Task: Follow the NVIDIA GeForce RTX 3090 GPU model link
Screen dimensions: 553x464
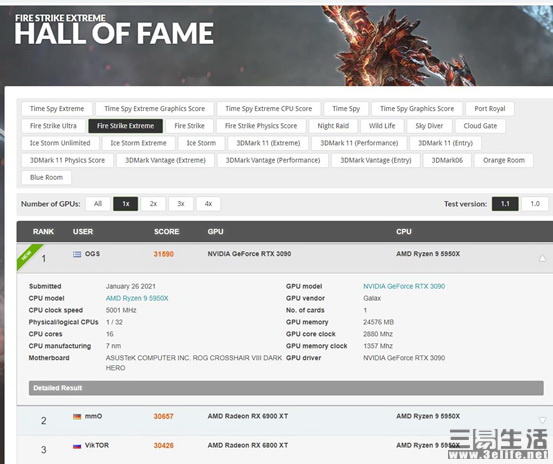Action: (404, 286)
